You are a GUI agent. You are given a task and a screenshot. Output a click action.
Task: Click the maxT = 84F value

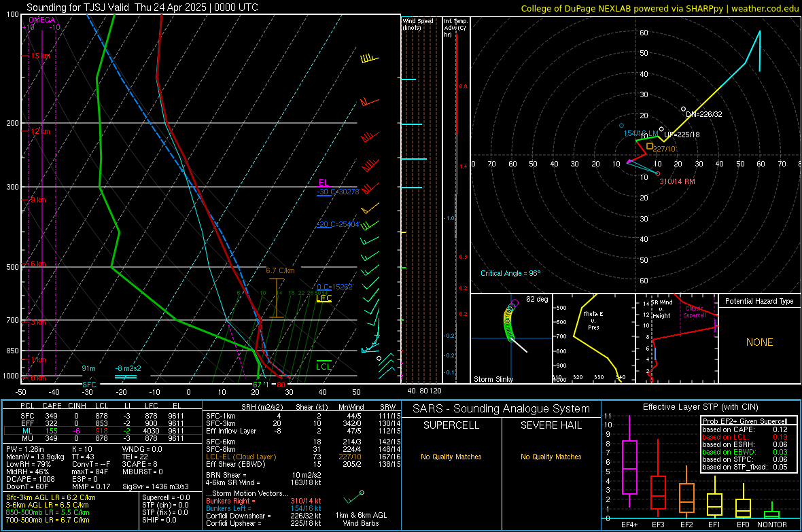click(x=90, y=472)
